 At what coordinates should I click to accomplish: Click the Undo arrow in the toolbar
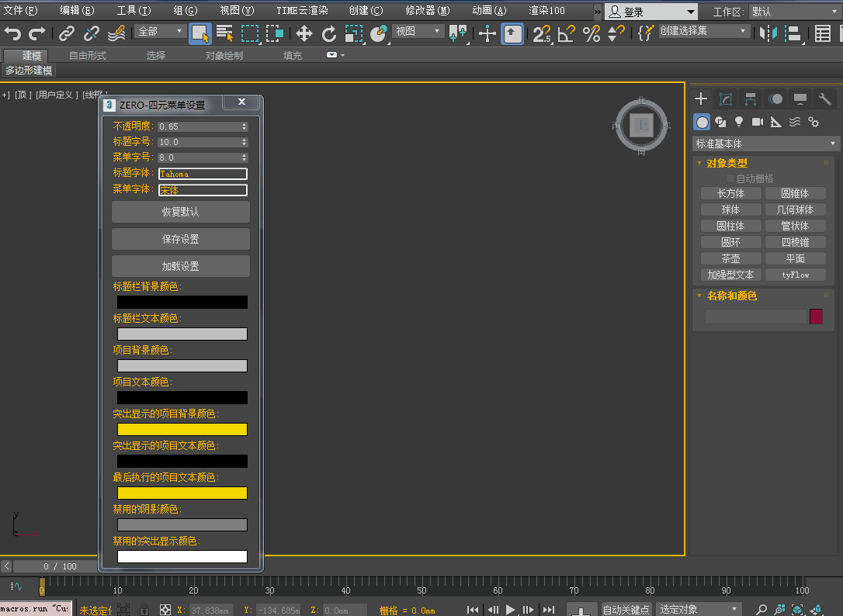12,33
